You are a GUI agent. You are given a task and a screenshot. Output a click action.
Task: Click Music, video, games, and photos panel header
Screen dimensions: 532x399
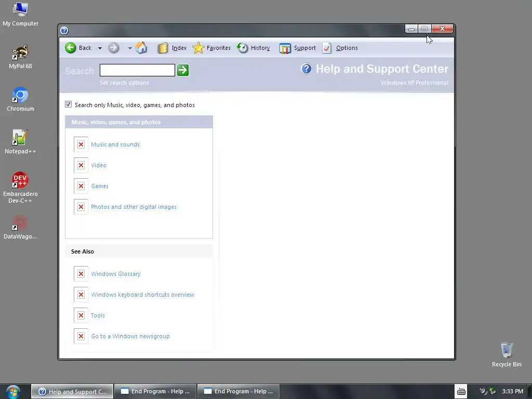click(x=139, y=122)
